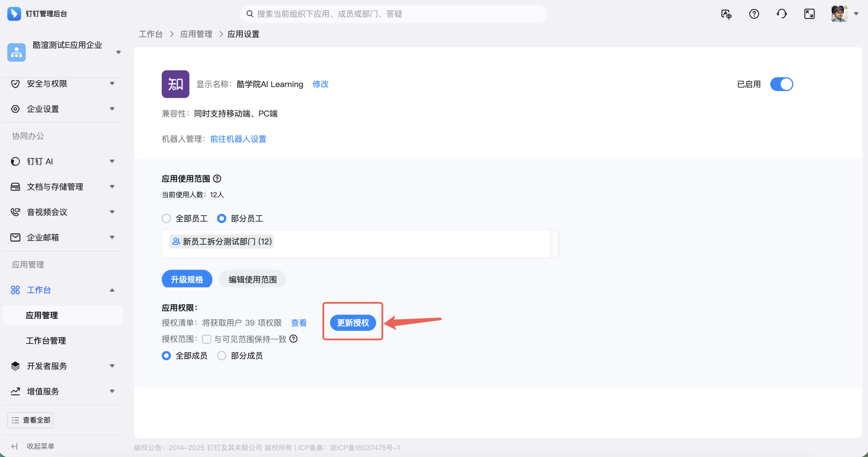Open the organization switcher dropdown arrow

pos(118,52)
